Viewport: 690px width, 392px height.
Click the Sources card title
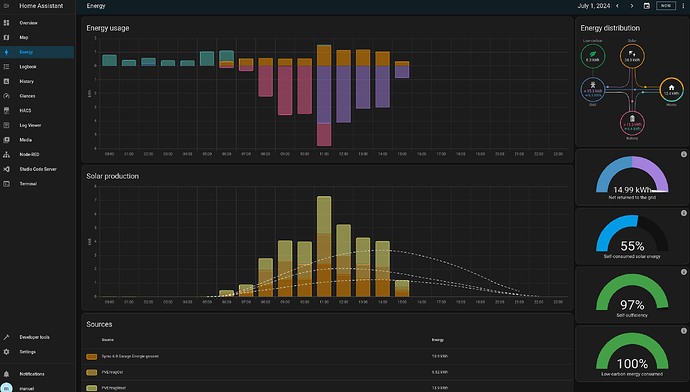pos(99,324)
